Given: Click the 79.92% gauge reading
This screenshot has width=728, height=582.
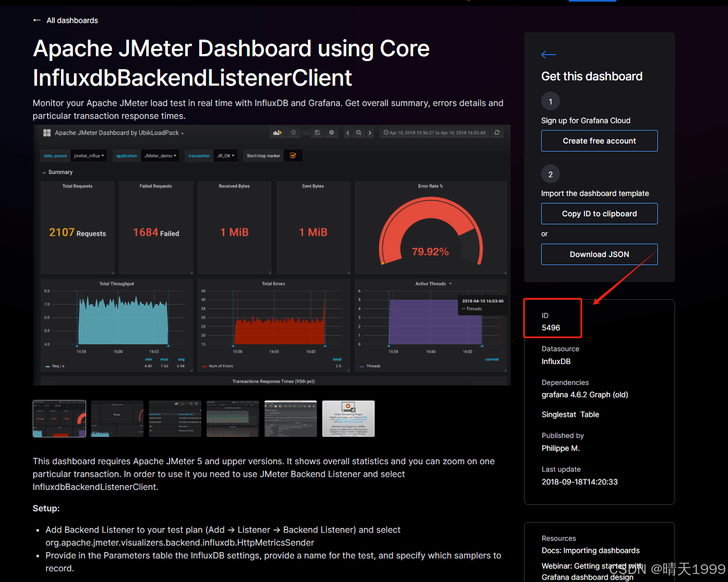Looking at the screenshot, I should click(430, 252).
